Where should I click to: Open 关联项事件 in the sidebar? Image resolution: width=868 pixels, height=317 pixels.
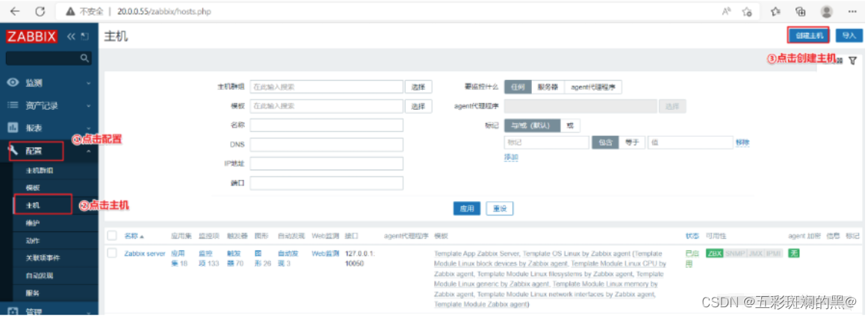click(x=43, y=258)
